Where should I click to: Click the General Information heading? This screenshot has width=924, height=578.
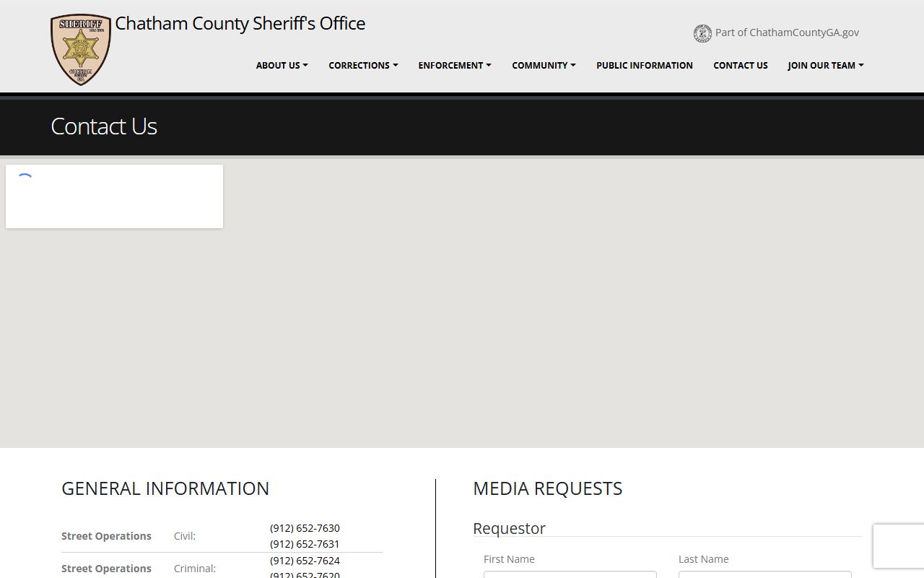(x=165, y=488)
